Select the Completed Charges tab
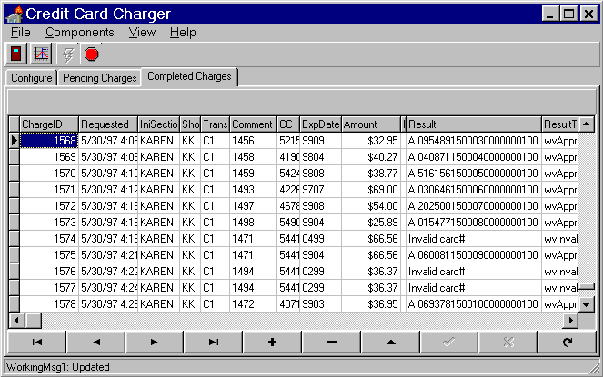 point(189,77)
